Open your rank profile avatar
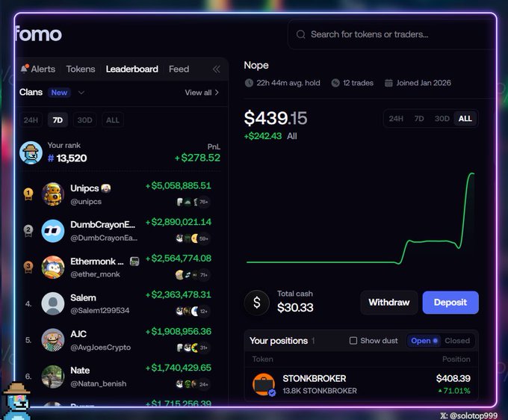Image resolution: width=508 pixels, height=420 pixels. tap(31, 152)
